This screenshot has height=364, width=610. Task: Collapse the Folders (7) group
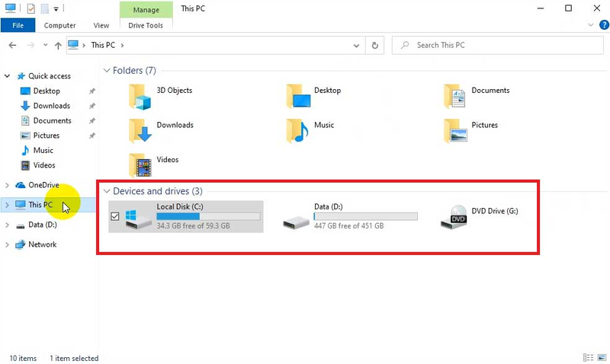coord(107,70)
